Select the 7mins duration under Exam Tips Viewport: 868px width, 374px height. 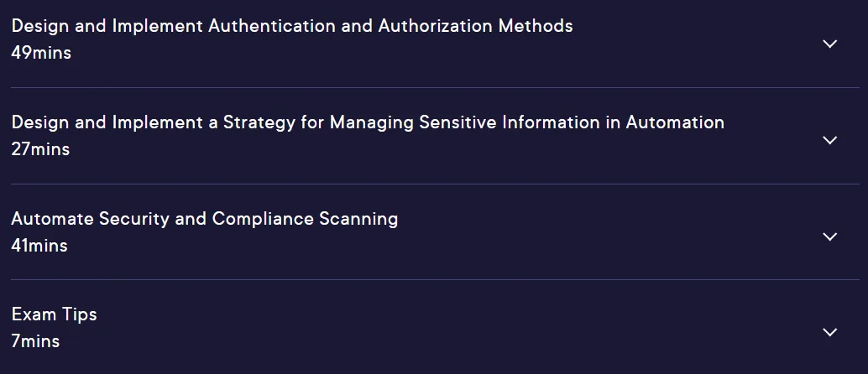pyautogui.click(x=35, y=341)
